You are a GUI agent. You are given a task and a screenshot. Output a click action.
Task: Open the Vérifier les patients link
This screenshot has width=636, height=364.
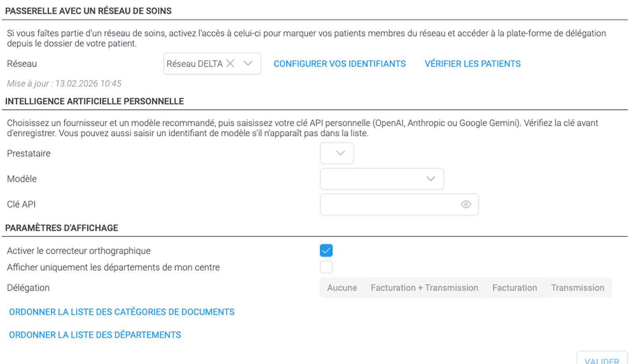tap(473, 64)
